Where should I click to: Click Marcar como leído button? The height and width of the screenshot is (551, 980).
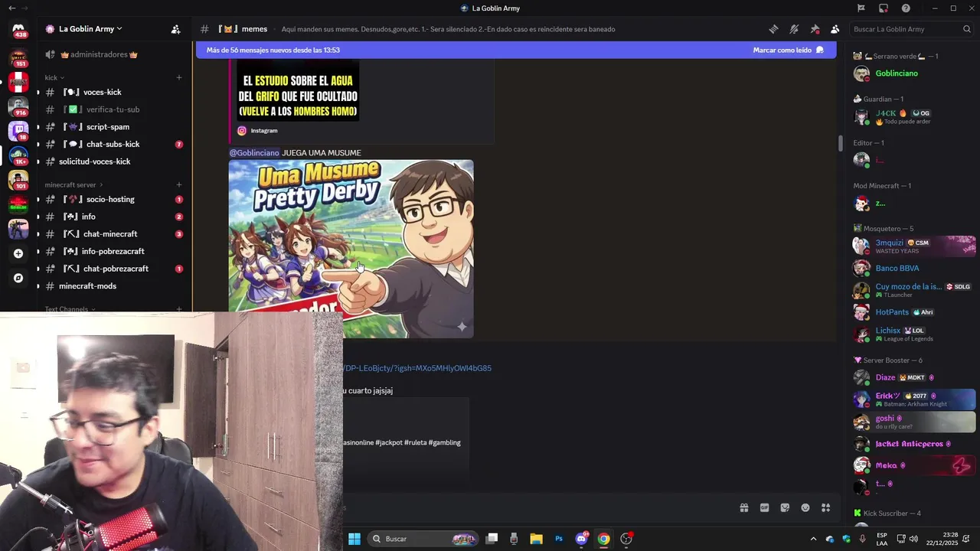coord(788,50)
